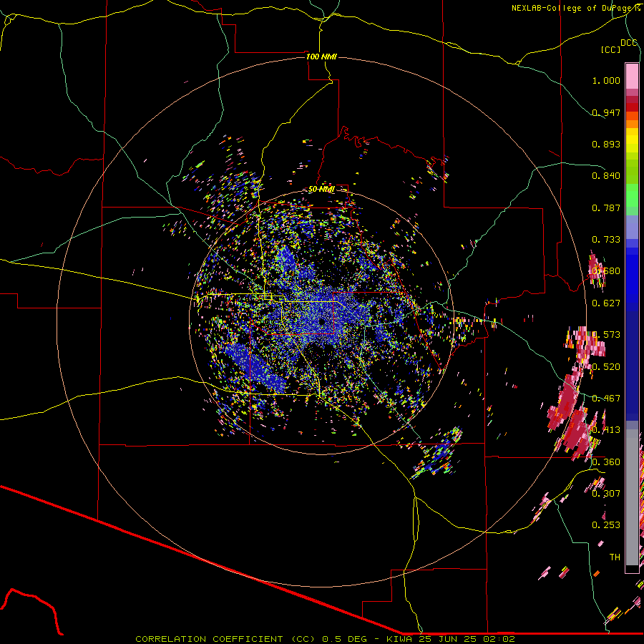Click the DCC label above the color bar
This screenshot has width=644, height=644.
628,43
